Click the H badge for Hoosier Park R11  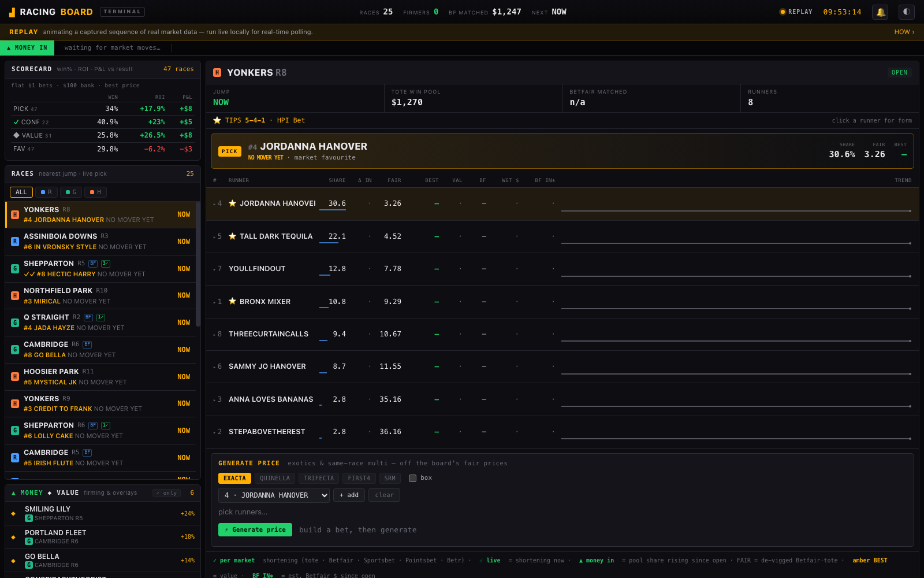[15, 376]
